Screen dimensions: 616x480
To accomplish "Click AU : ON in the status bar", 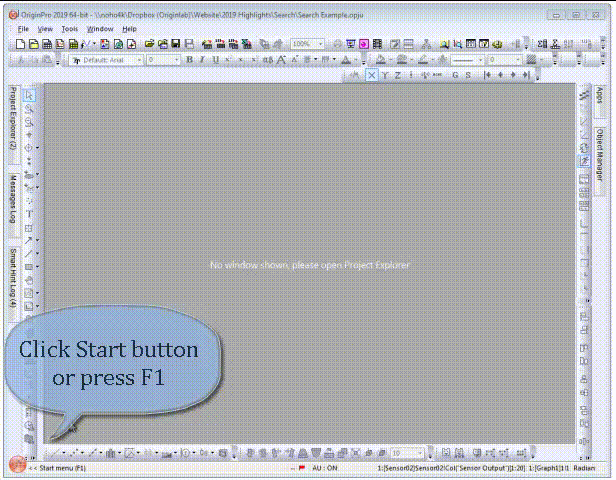I will [x=325, y=468].
